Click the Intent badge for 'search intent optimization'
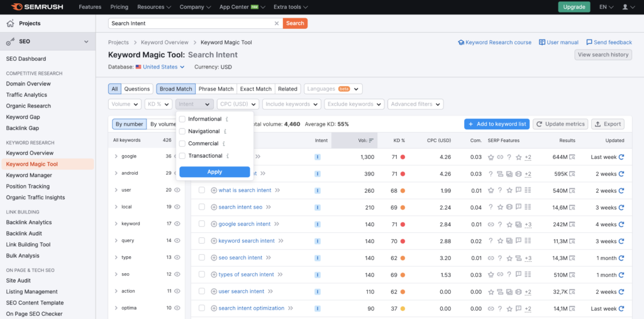Image resolution: width=644 pixels, height=319 pixels. tap(318, 308)
